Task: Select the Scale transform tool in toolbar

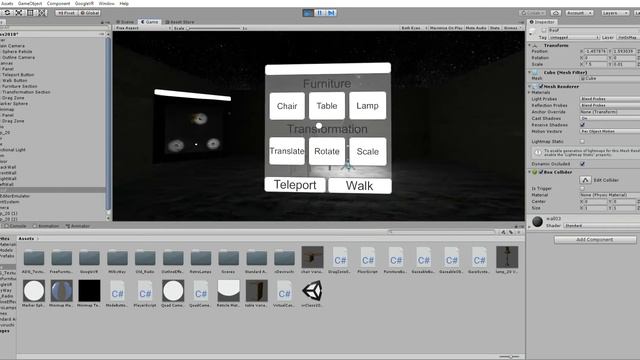Action: (19, 13)
